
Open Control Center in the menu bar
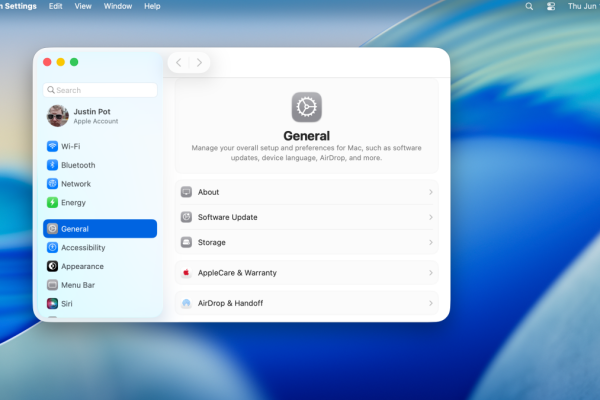coord(551,7)
